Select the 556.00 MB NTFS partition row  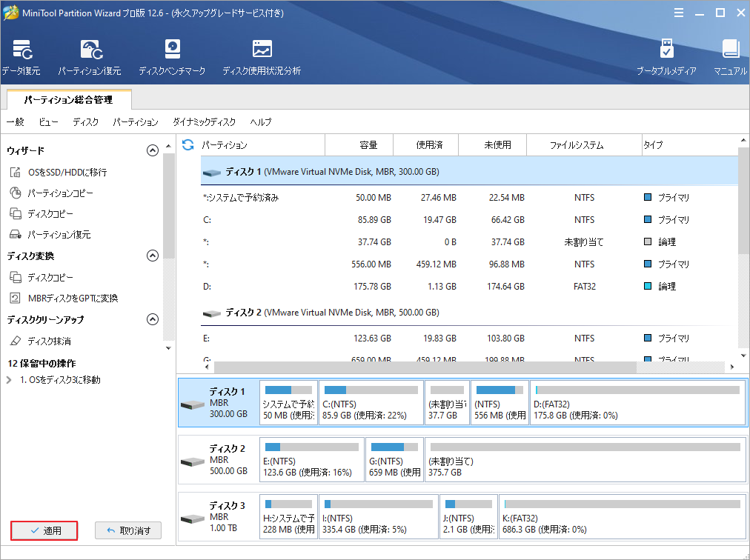(x=469, y=264)
